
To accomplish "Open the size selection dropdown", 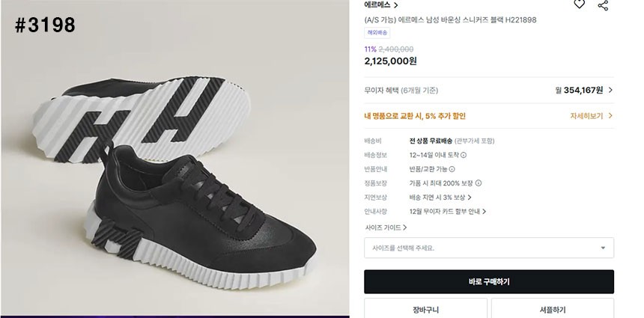I will [x=489, y=248].
